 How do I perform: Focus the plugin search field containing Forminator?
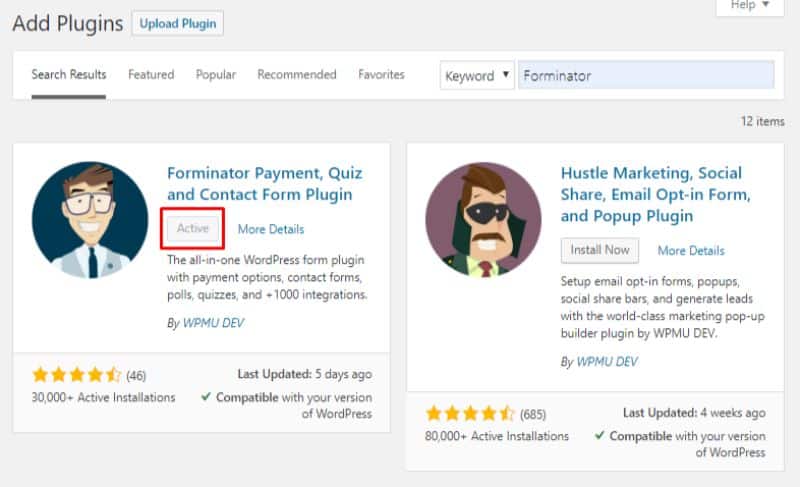[x=646, y=75]
